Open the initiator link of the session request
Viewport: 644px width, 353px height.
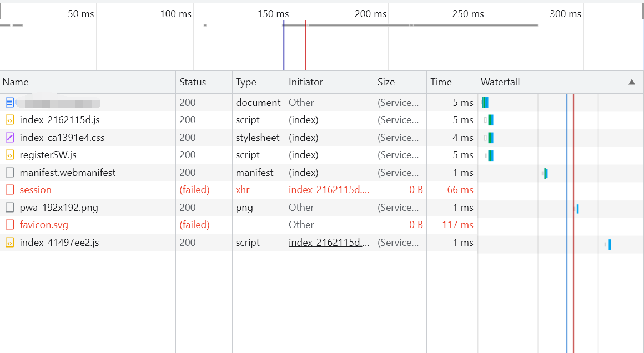click(329, 190)
